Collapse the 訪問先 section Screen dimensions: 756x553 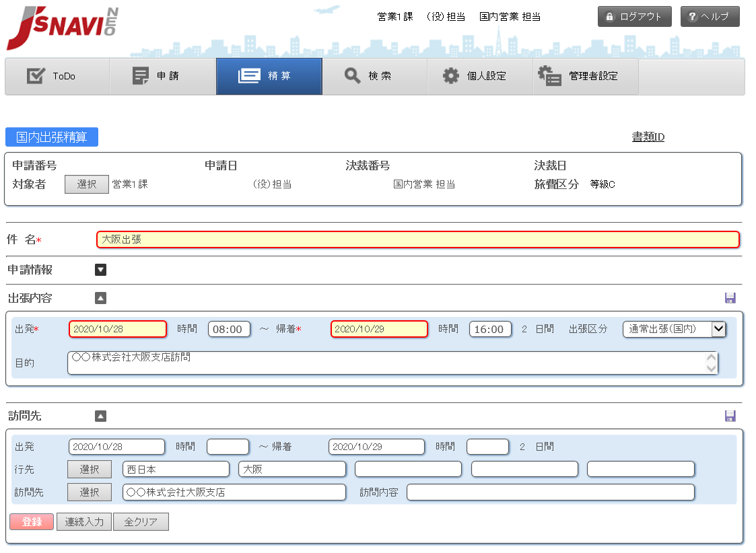click(100, 416)
